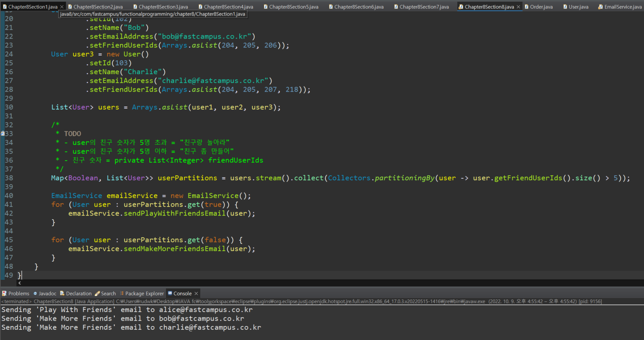
Task: Click the Package Explorer icon
Action: (x=121, y=293)
